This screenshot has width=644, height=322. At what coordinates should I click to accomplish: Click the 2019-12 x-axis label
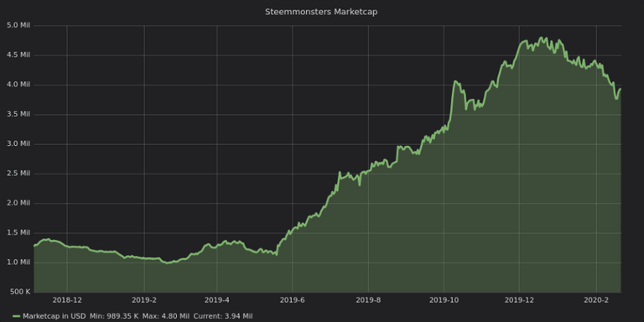point(519,300)
